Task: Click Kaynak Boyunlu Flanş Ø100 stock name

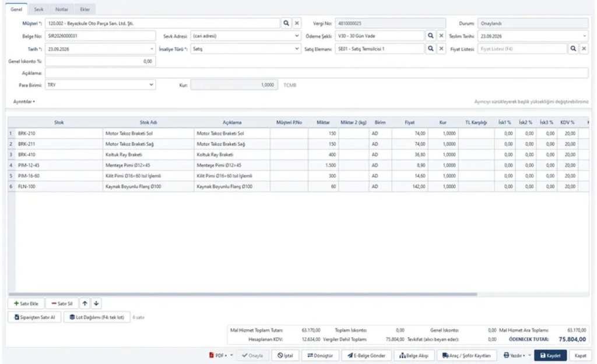Action: click(x=148, y=187)
